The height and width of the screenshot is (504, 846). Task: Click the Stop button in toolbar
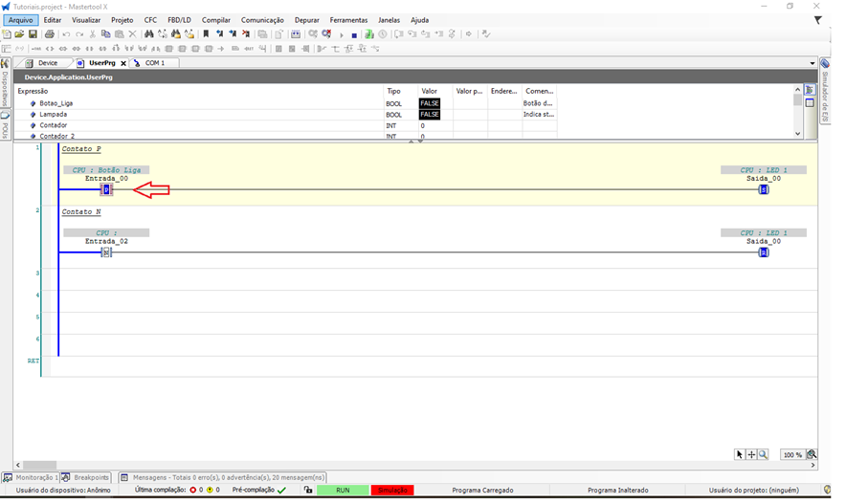(354, 34)
